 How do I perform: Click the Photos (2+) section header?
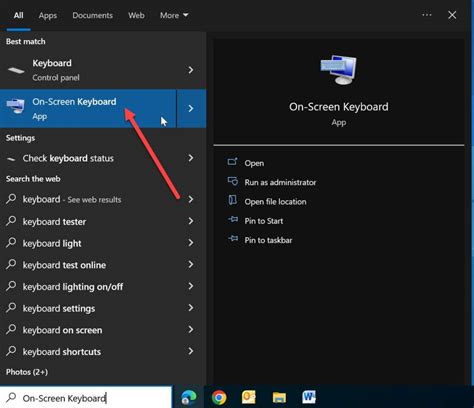click(x=27, y=372)
